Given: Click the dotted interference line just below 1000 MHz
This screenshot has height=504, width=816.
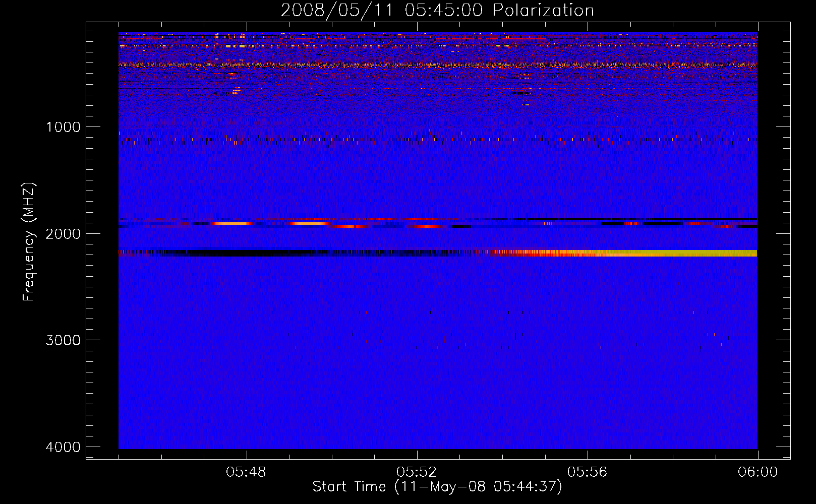Looking at the screenshot, I should pyautogui.click(x=434, y=140).
